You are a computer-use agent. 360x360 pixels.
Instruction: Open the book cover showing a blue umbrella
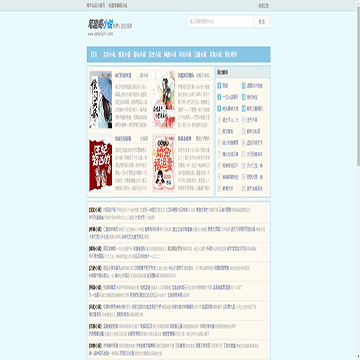pyautogui.click(x=101, y=100)
